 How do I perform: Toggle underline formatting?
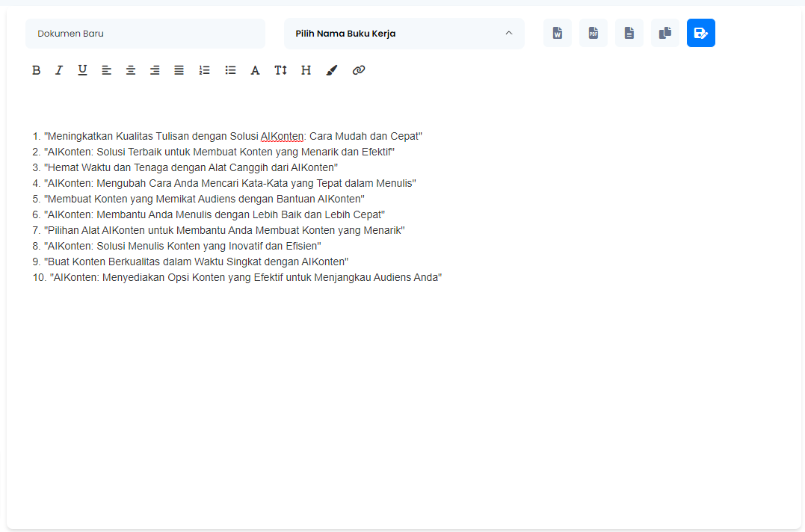coord(82,70)
